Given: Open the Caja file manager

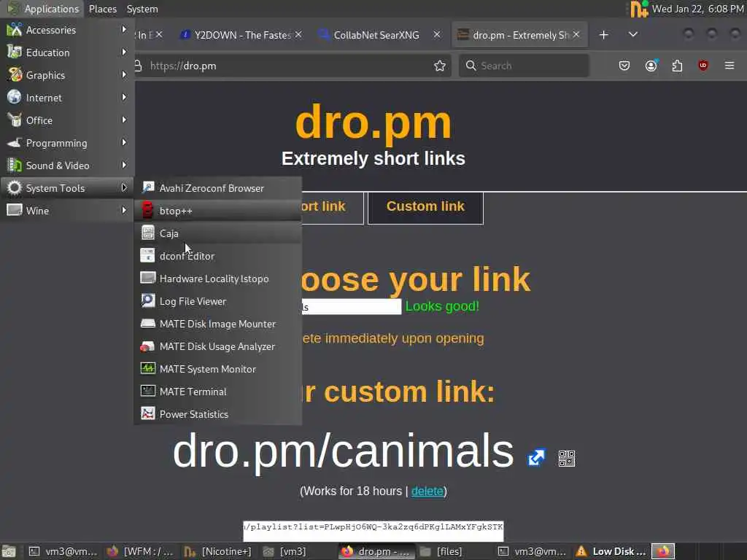Looking at the screenshot, I should (x=218, y=233).
